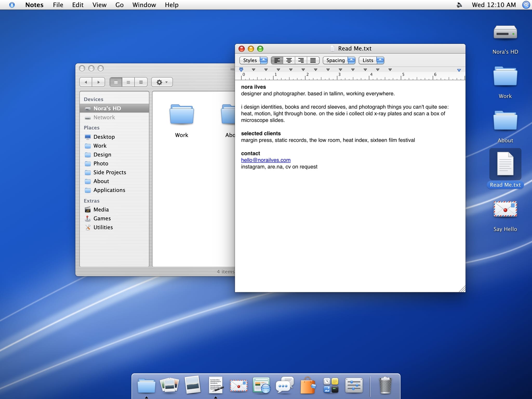Go back in the Finder window

[86, 82]
